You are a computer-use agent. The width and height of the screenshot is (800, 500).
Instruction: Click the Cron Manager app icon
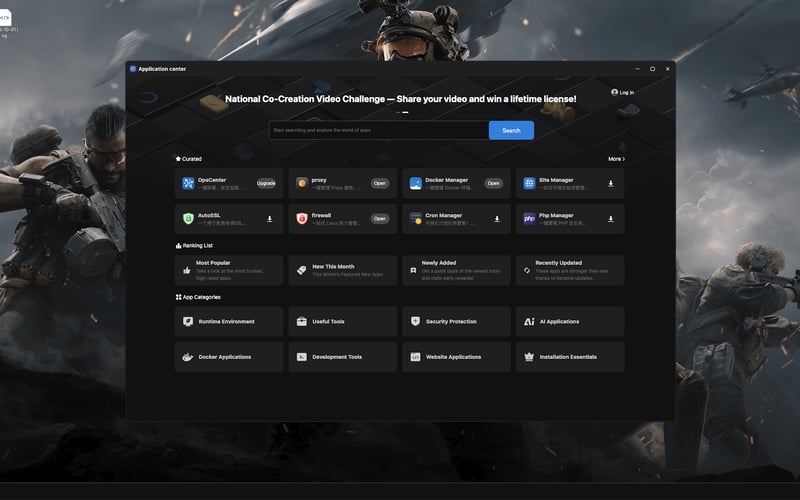point(416,219)
